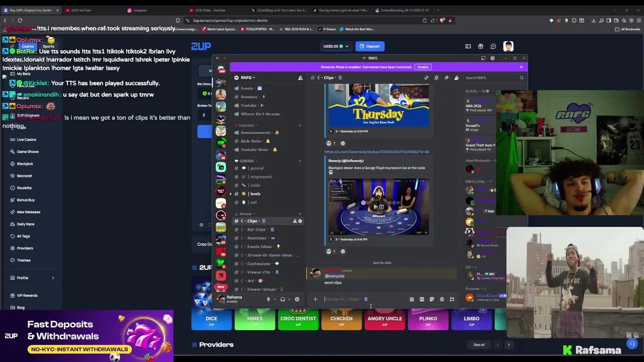The image size is (644, 362).
Task: Open the RNFG invite people icon
Action: click(300, 77)
